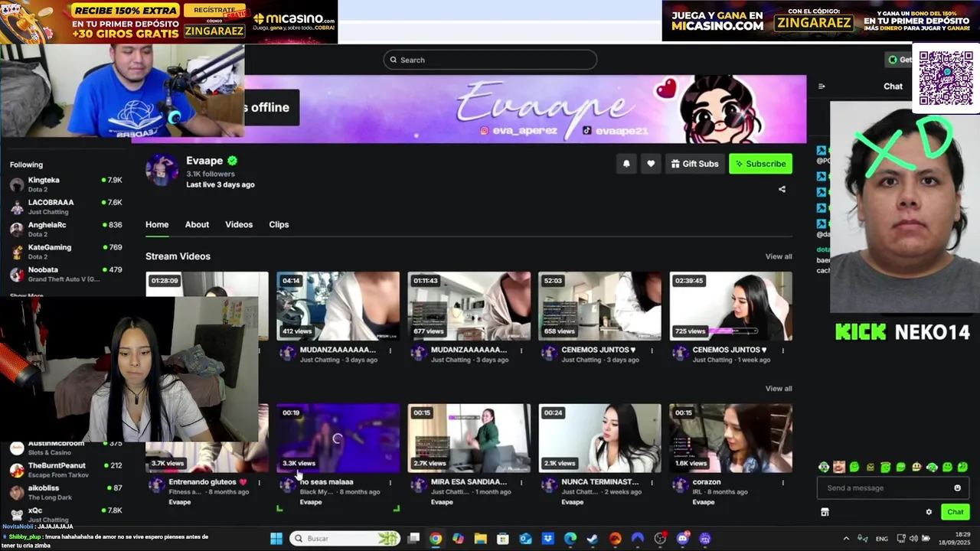Screen dimensions: 980x551
Task: Open the 'MIRA ESA SANDIAA...' clip thumbnail
Action: [x=469, y=439]
